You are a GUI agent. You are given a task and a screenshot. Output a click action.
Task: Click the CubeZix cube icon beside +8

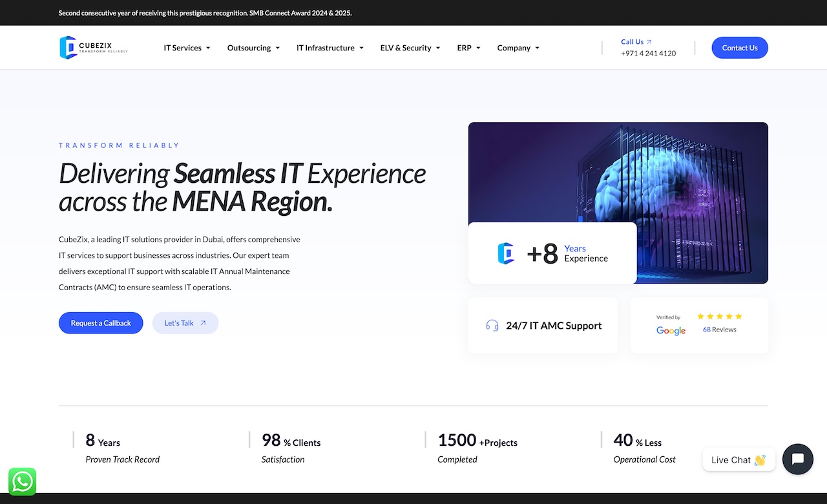point(506,253)
